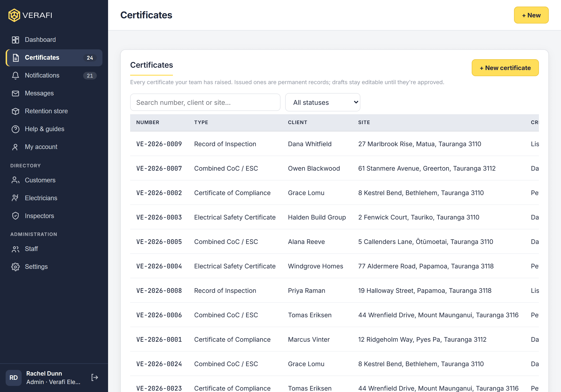
Task: Open certificate VE-2026-0004
Action: (x=159, y=266)
